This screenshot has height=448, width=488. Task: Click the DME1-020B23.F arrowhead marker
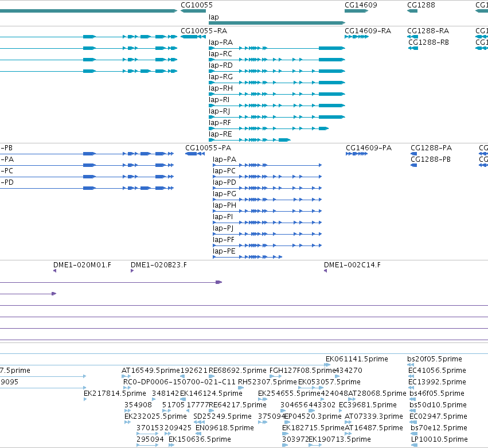132,271
